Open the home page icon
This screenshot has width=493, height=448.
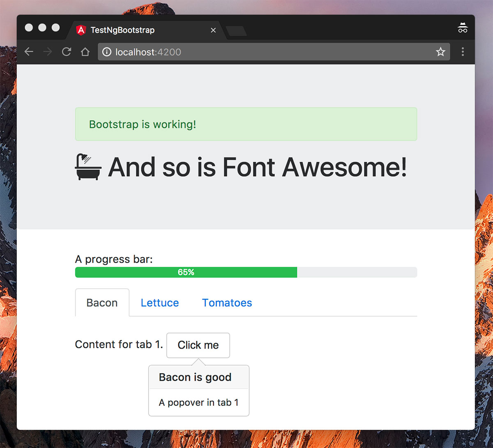[x=85, y=52]
